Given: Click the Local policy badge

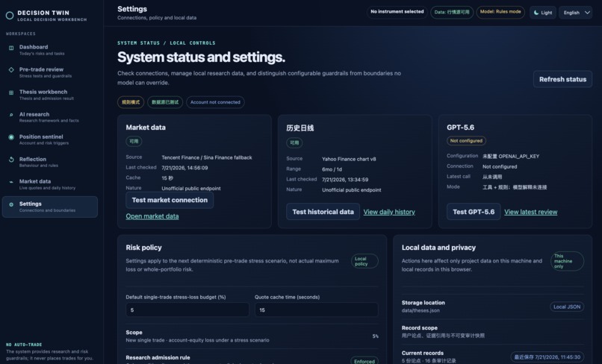Looking at the screenshot, I should point(364,261).
